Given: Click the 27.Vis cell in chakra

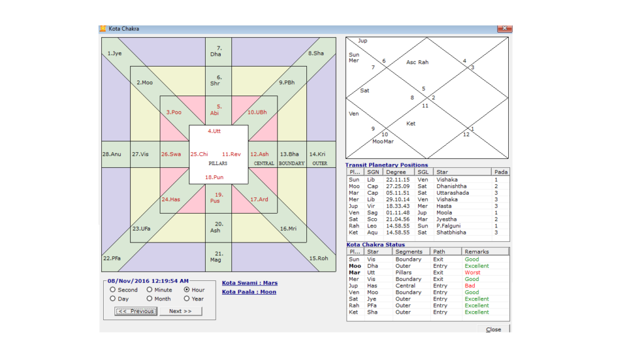Looking at the screenshot, I should [140, 155].
